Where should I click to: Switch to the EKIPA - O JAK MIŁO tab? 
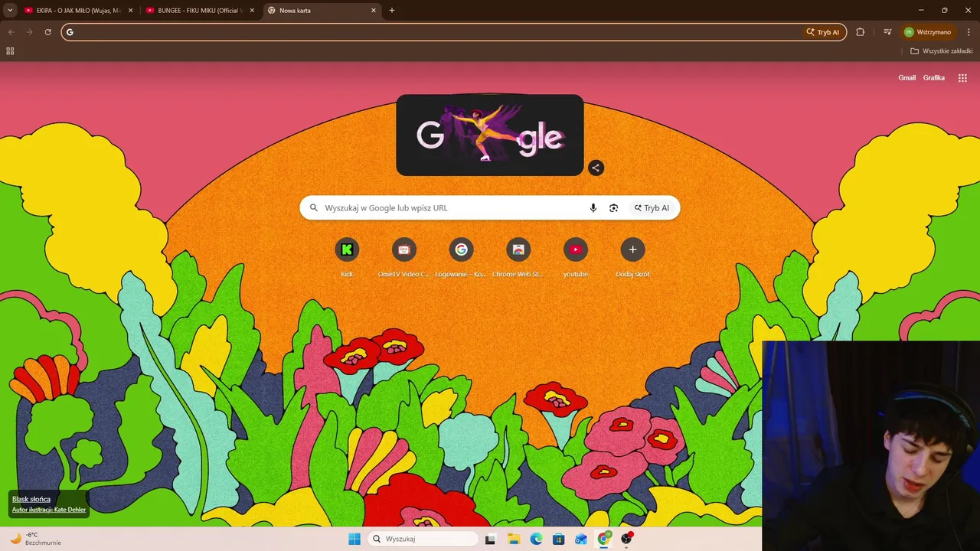(x=79, y=11)
